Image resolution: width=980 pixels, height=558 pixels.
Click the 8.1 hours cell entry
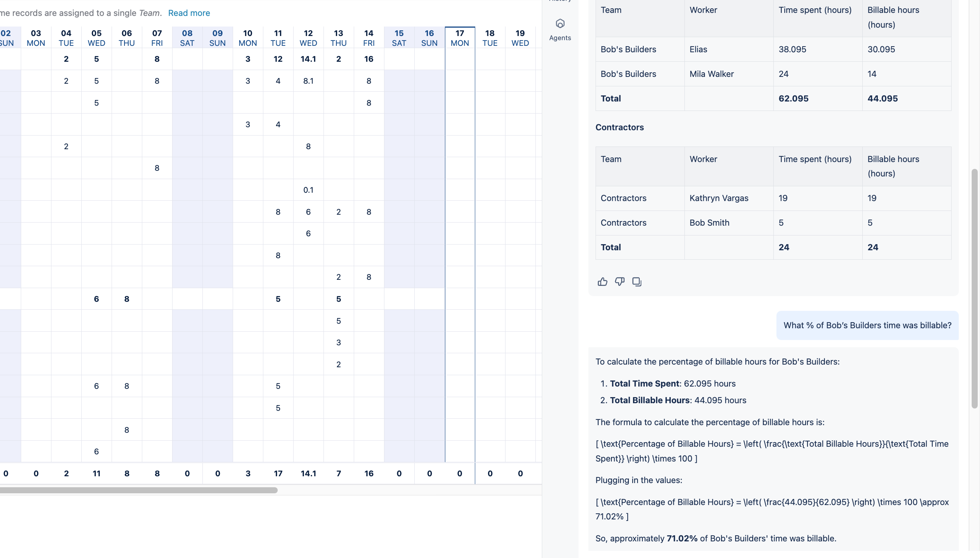click(x=308, y=81)
